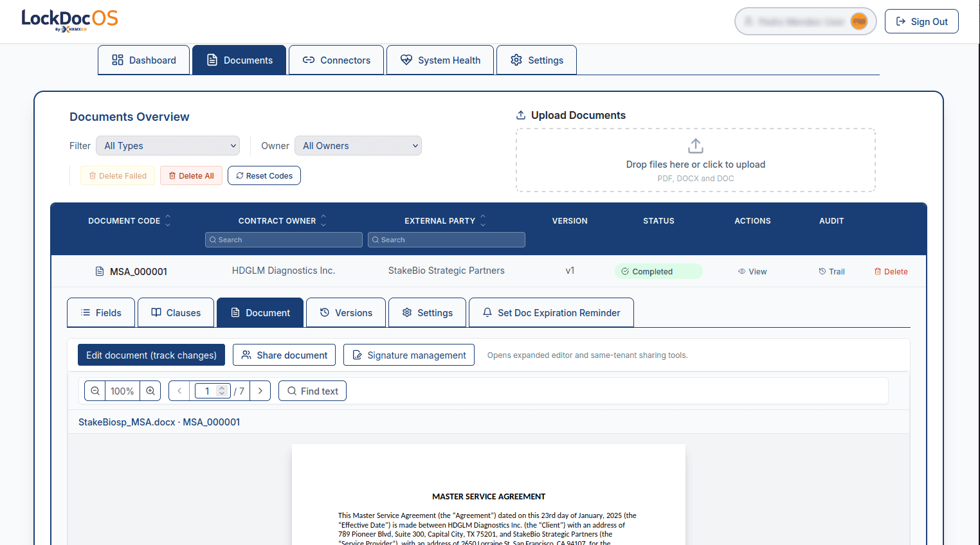Sort by the Document Code column arrows
980x545 pixels.
click(168, 220)
